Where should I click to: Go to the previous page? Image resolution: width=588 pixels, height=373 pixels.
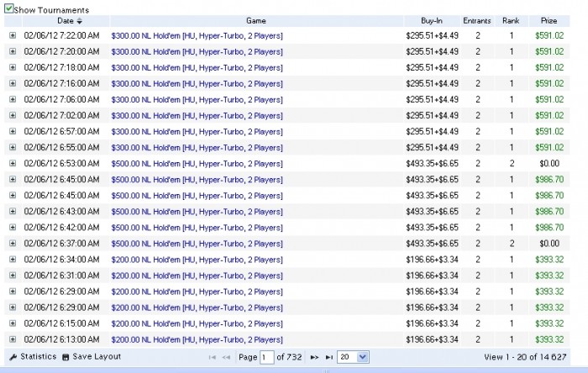pos(226,357)
